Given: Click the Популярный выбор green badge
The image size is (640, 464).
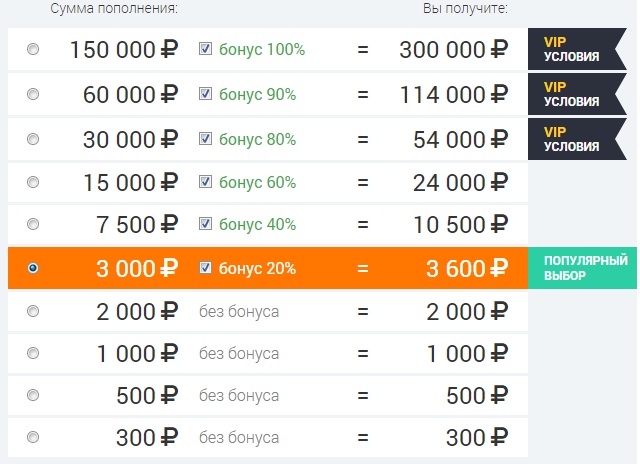Looking at the screenshot, I should pos(582,268).
